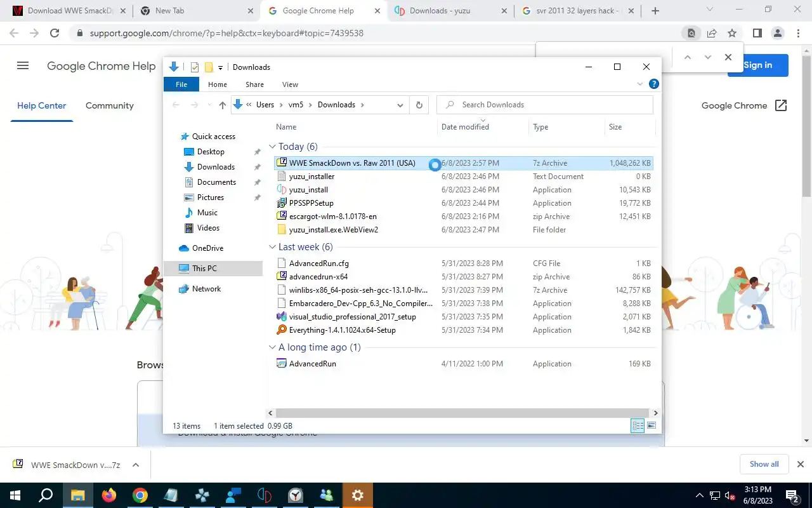This screenshot has width=812, height=508.
Task: Collapse the Today (6) group
Action: (x=272, y=147)
